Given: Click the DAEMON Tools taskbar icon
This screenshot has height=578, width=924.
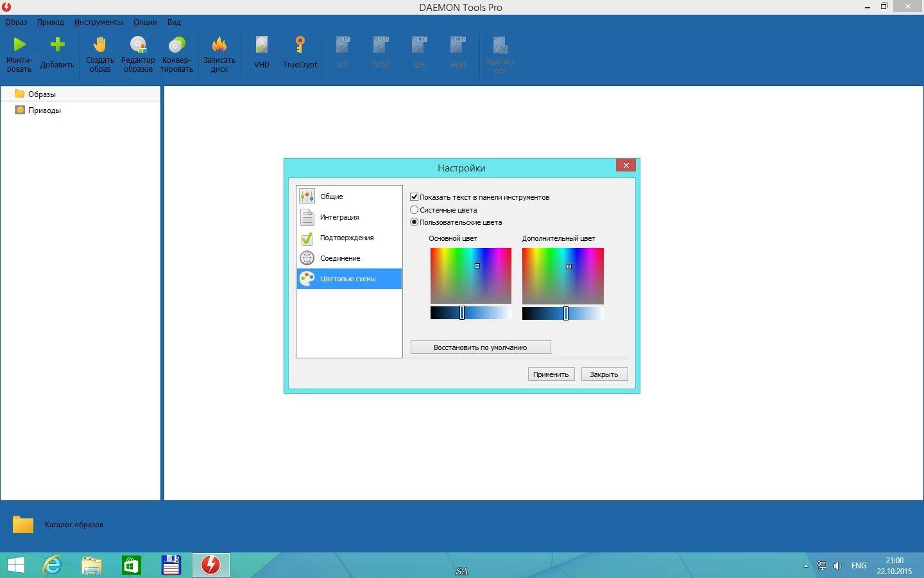Looking at the screenshot, I should coord(210,565).
